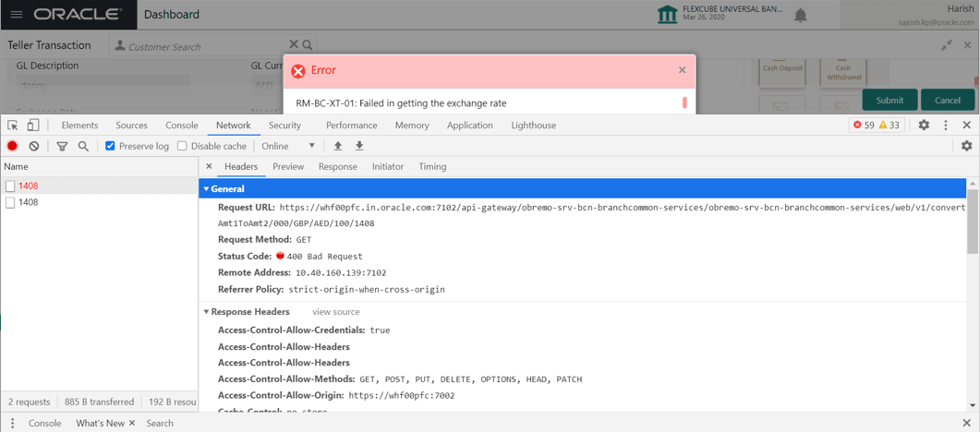980x432 pixels.
Task: Open the Online throttling dropdown
Action: point(288,146)
